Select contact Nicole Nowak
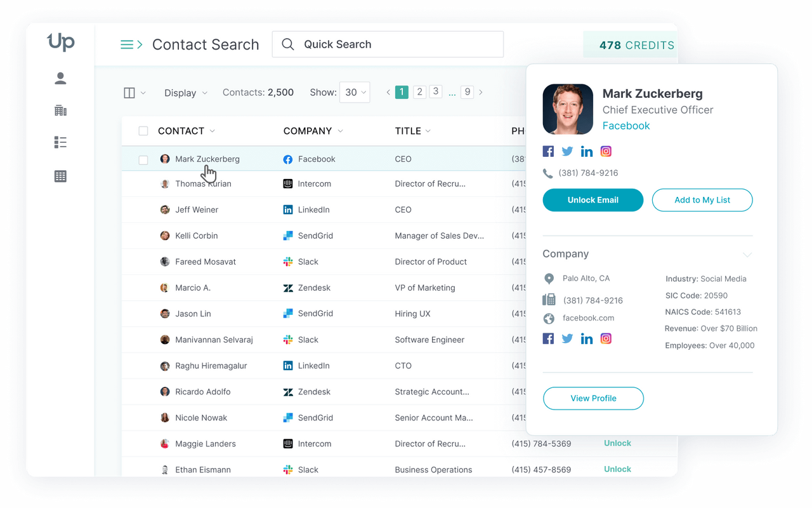The height and width of the screenshot is (508, 812). point(201,418)
